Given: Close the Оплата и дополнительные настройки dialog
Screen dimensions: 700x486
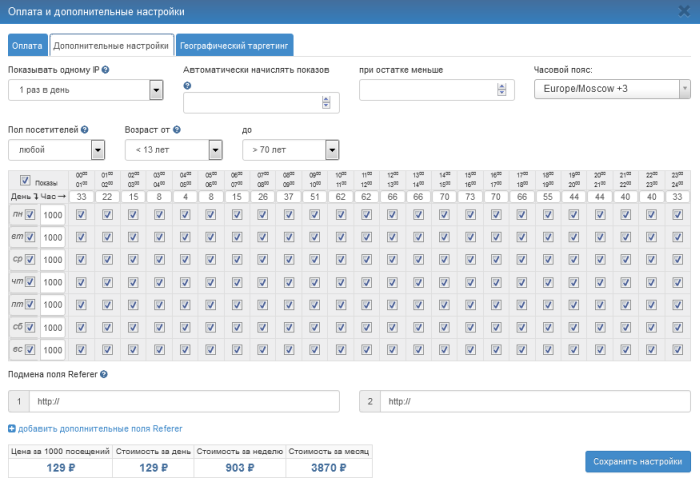Looking at the screenshot, I should 682,11.
